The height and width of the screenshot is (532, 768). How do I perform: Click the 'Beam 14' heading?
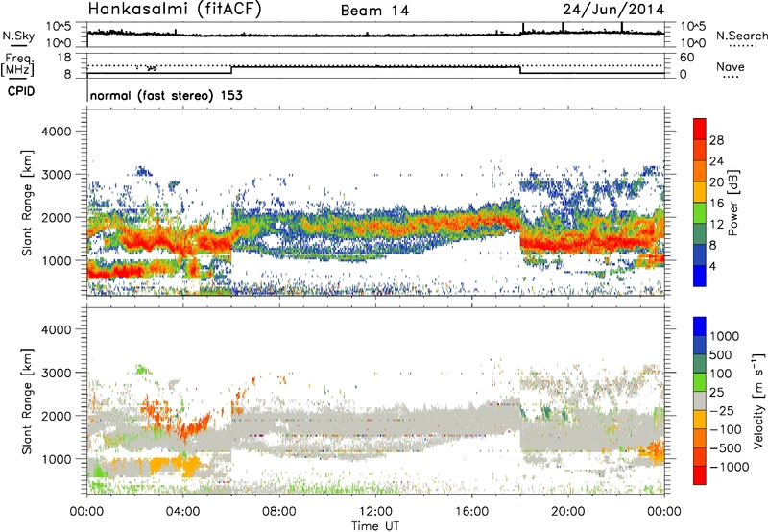(x=374, y=11)
